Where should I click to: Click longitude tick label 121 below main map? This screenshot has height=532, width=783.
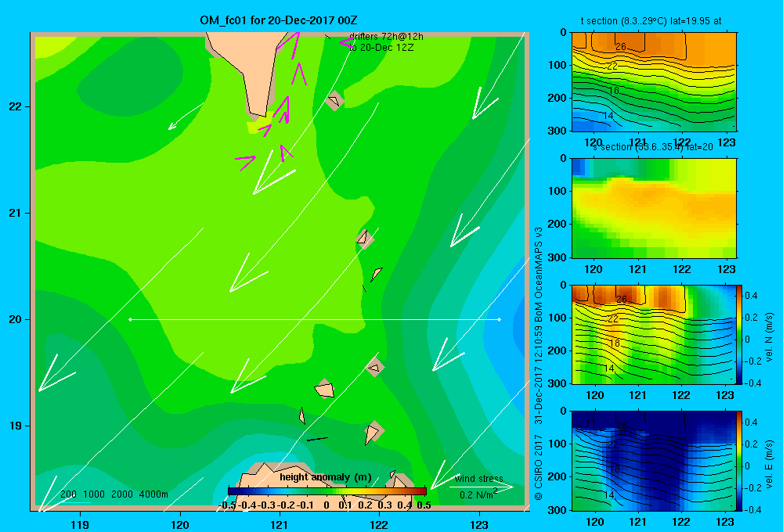[280, 524]
